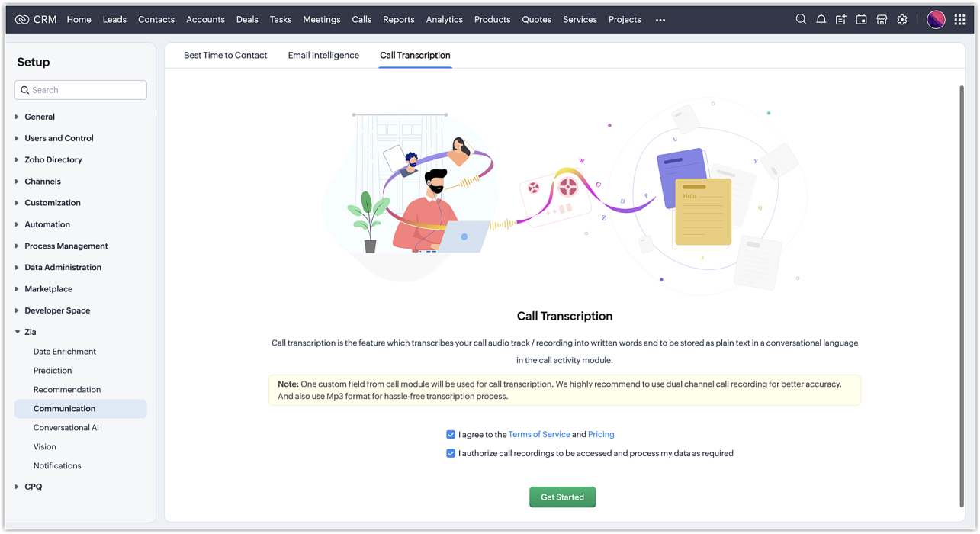Click the quick create record icon

coord(840,20)
